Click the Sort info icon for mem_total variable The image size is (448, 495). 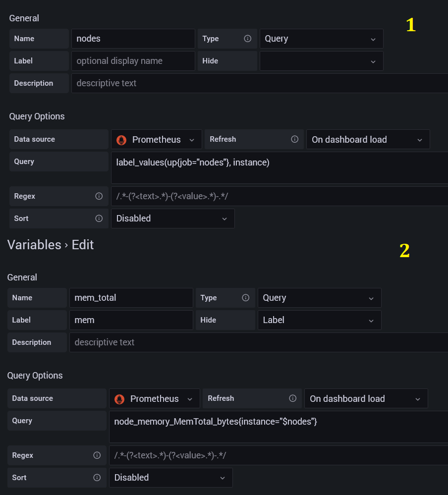point(96,478)
